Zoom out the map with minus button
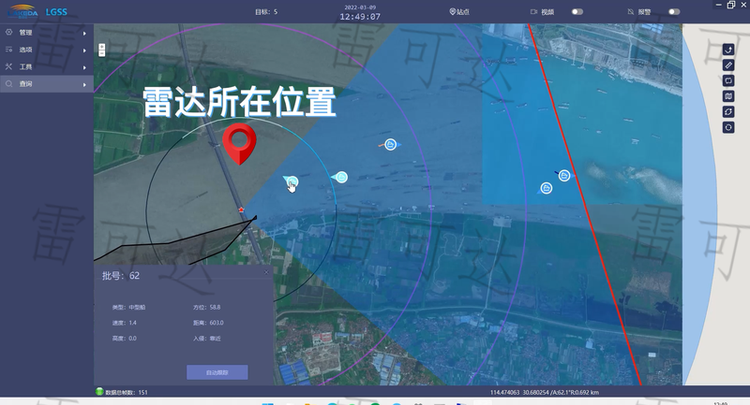750x405 pixels. tap(102, 53)
